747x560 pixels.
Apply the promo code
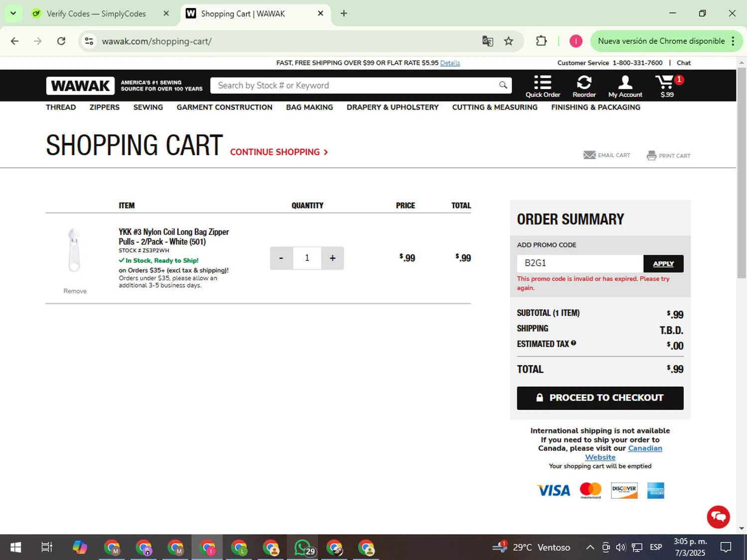pos(663,263)
